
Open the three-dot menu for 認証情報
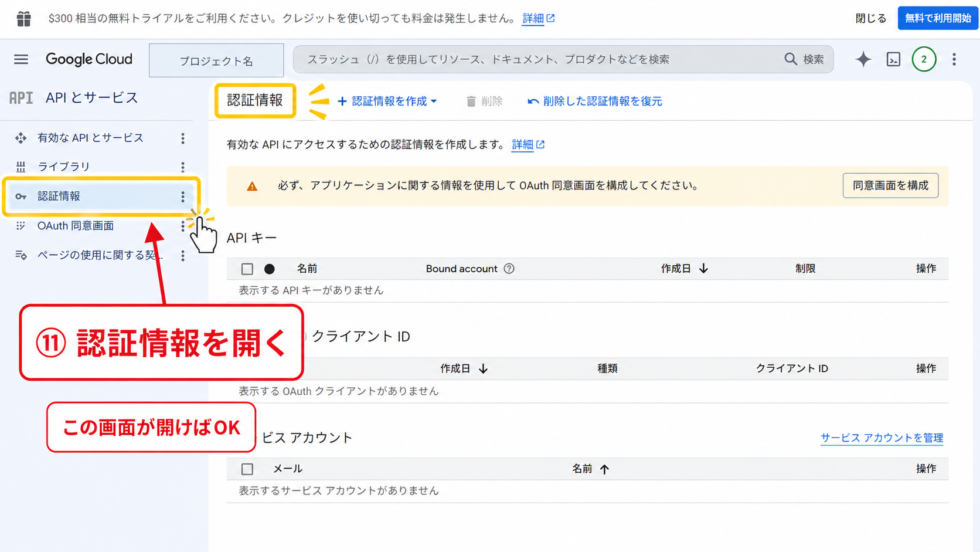pos(183,197)
